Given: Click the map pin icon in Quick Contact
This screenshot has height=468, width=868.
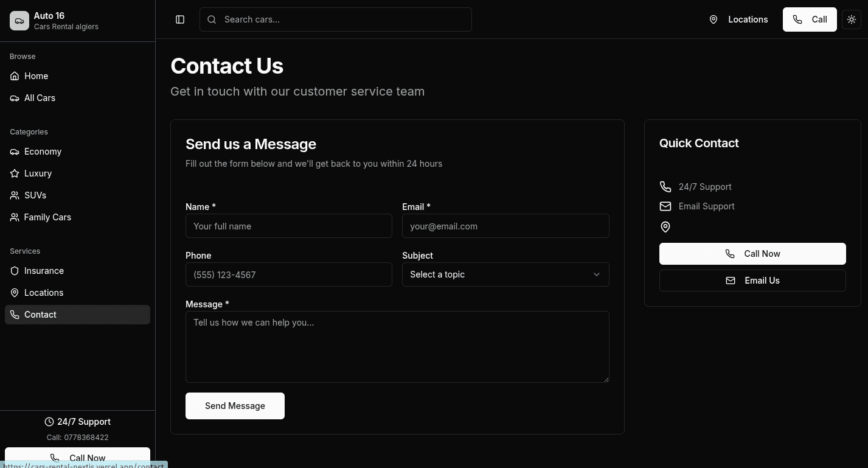Looking at the screenshot, I should 665,227.
